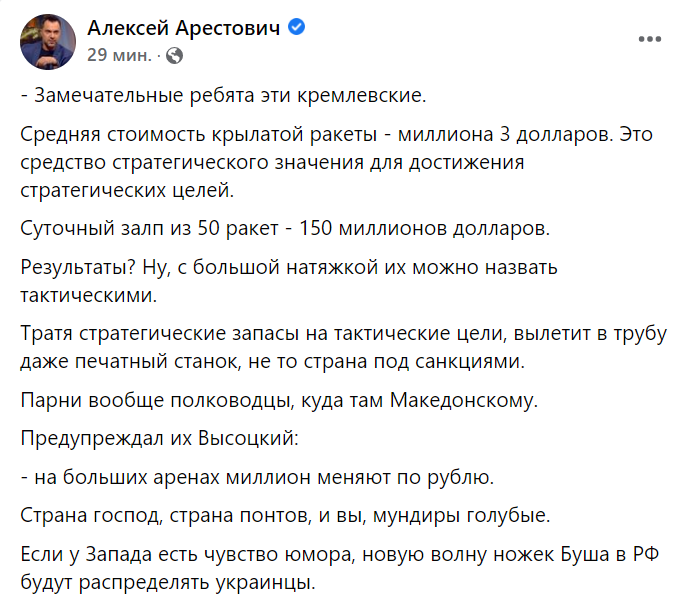The height and width of the screenshot is (610, 693).
Task: Open the Алексей Арестович profile name link
Action: (x=183, y=28)
